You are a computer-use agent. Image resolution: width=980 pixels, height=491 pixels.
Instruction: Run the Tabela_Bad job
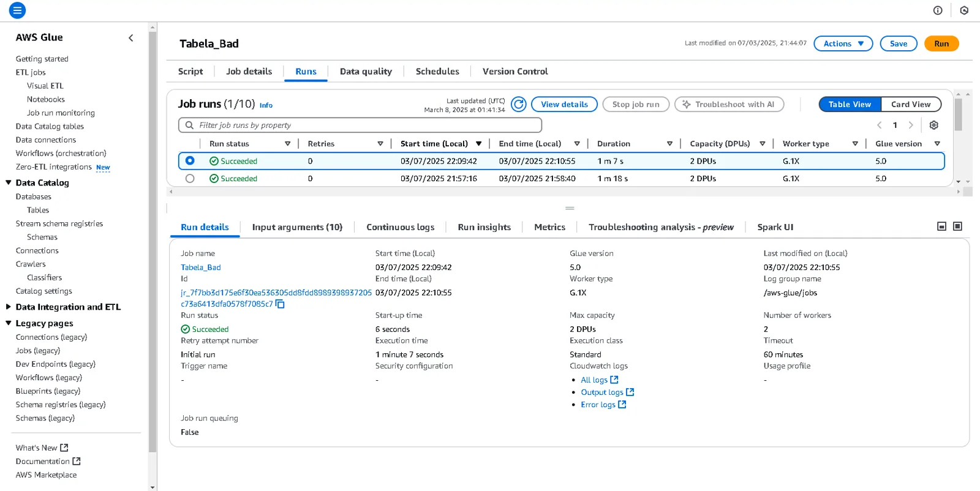(941, 43)
